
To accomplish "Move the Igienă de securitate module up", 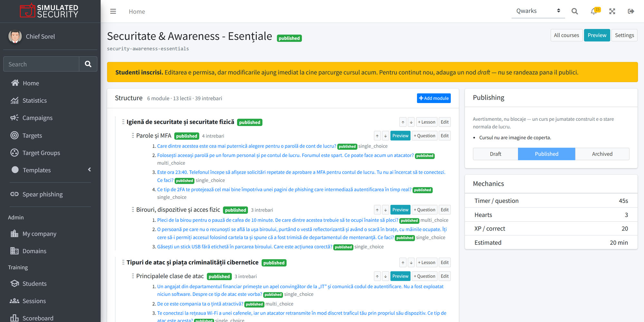I will pyautogui.click(x=403, y=122).
